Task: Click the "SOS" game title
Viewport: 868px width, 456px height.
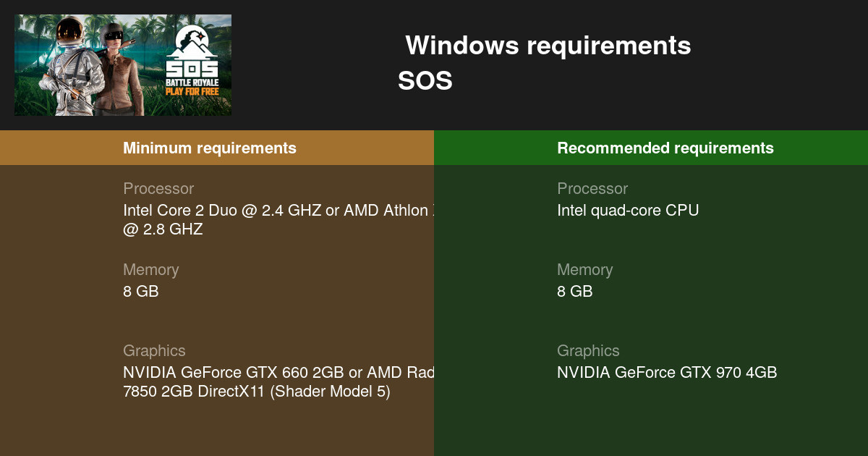Action: tap(425, 81)
